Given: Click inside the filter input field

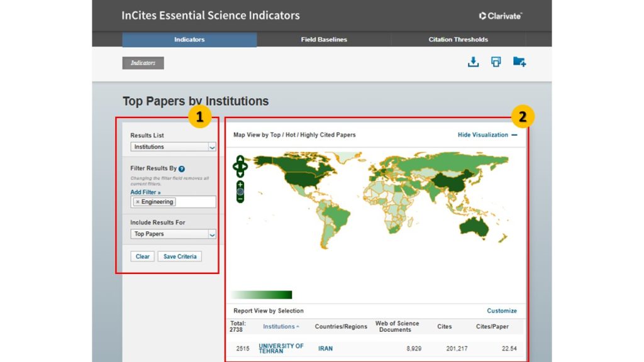Looking at the screenshot, I should coord(196,202).
